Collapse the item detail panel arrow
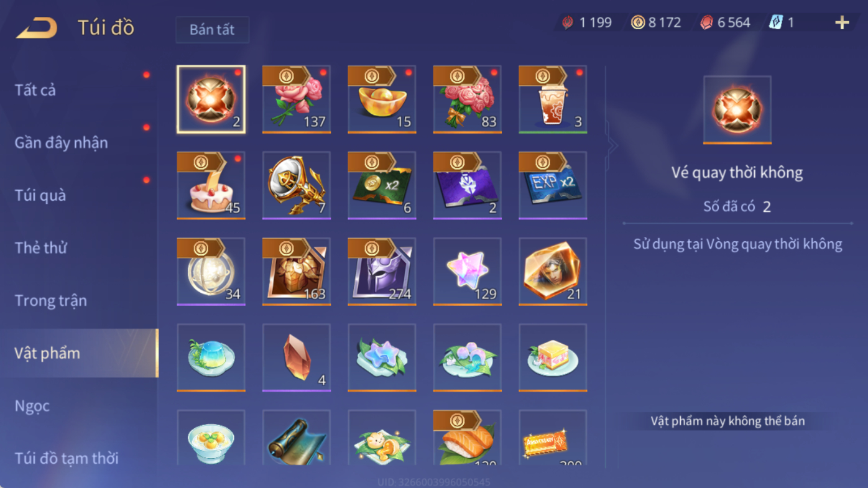868x488 pixels. click(x=613, y=146)
